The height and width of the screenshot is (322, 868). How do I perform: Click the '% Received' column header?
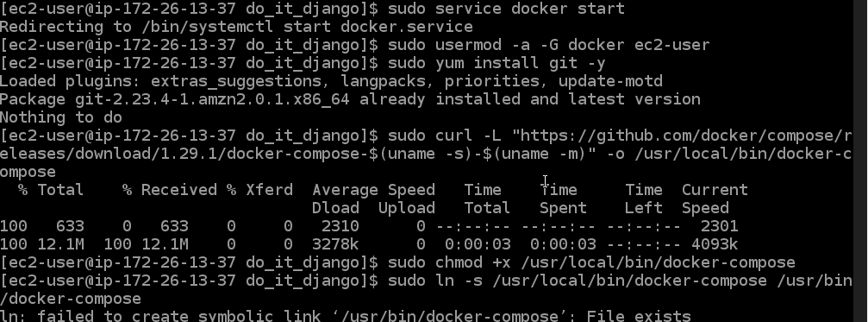pos(170,190)
